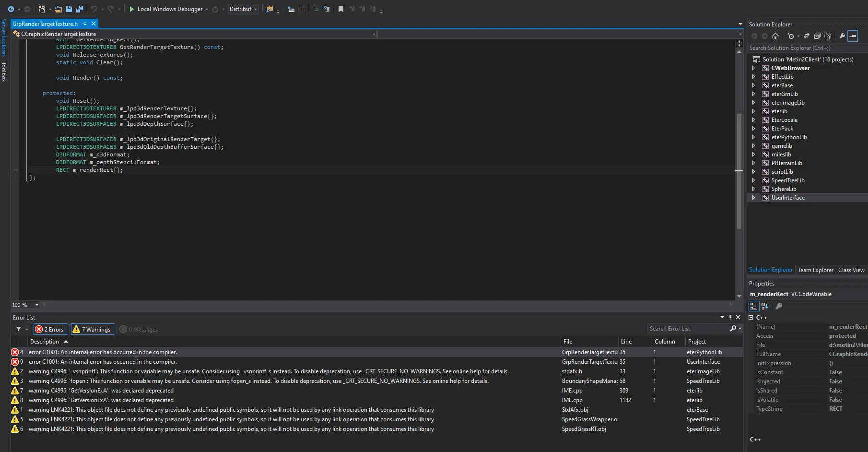This screenshot has height=452, width=868.
Task: Click Collapse All icon in Solution Explorer
Action: coord(817,36)
